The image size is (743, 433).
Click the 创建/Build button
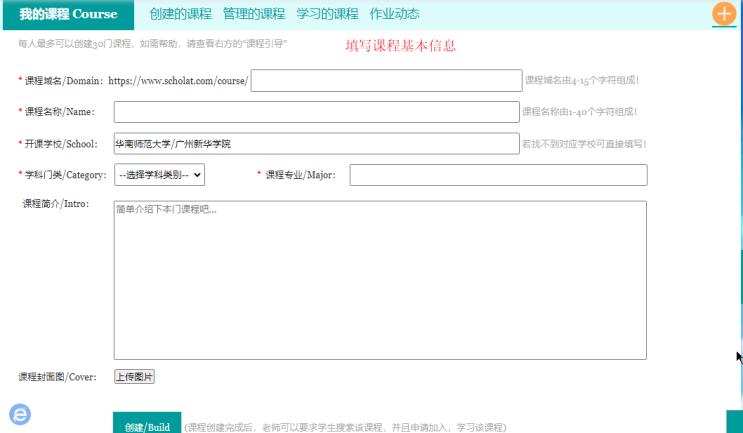[147, 426]
